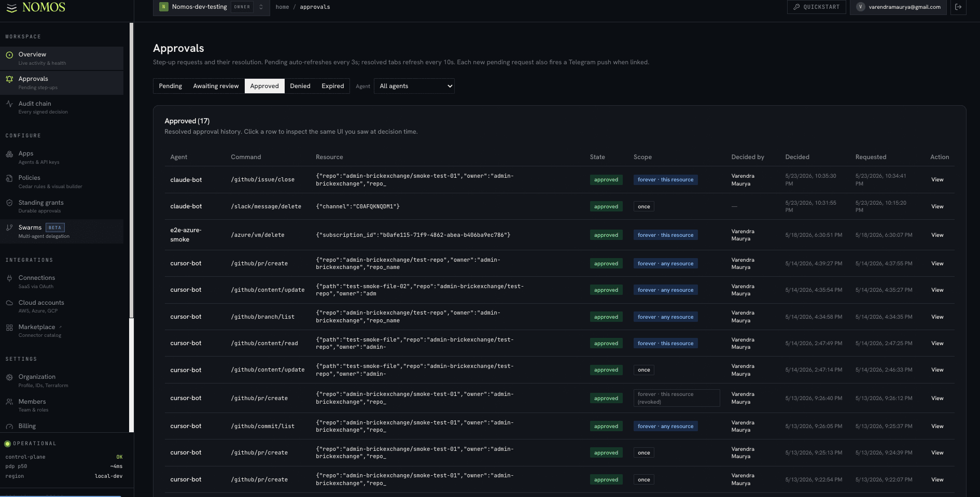The image size is (980, 497).
Task: Click the logout arrow icon
Action: tap(958, 7)
